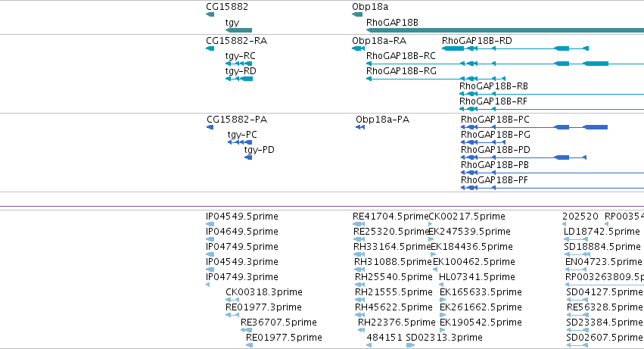Click EST label IP04649.5prime
The image size is (644, 349).
click(x=242, y=232)
